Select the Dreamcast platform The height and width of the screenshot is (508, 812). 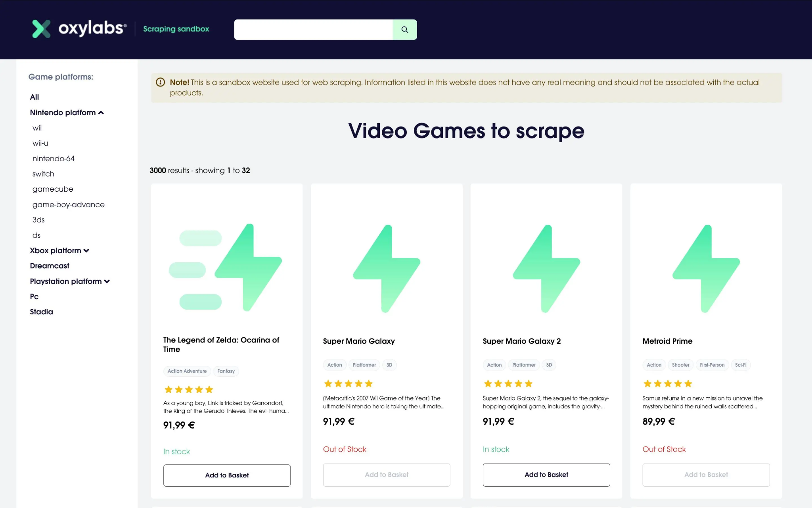tap(50, 266)
